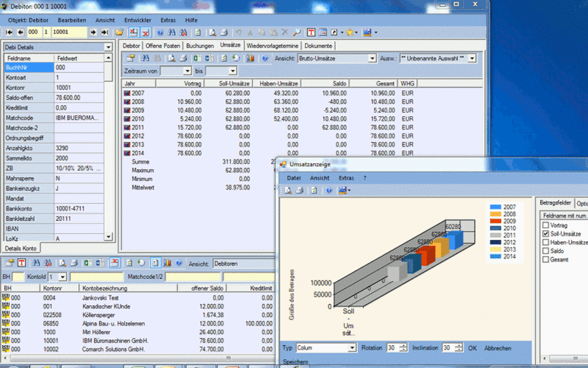Open the Zeitraum von dropdown
Viewport: 588px width, 368px height.
(x=187, y=71)
